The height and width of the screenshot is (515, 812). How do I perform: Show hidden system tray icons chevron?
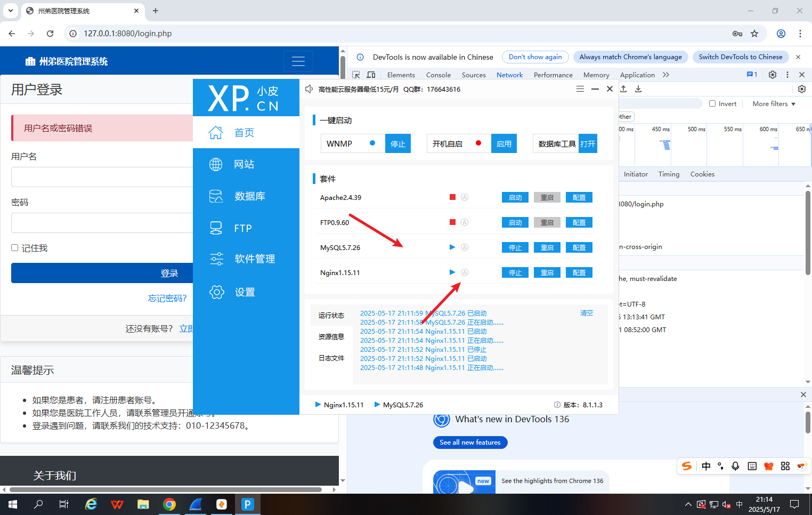click(x=688, y=504)
